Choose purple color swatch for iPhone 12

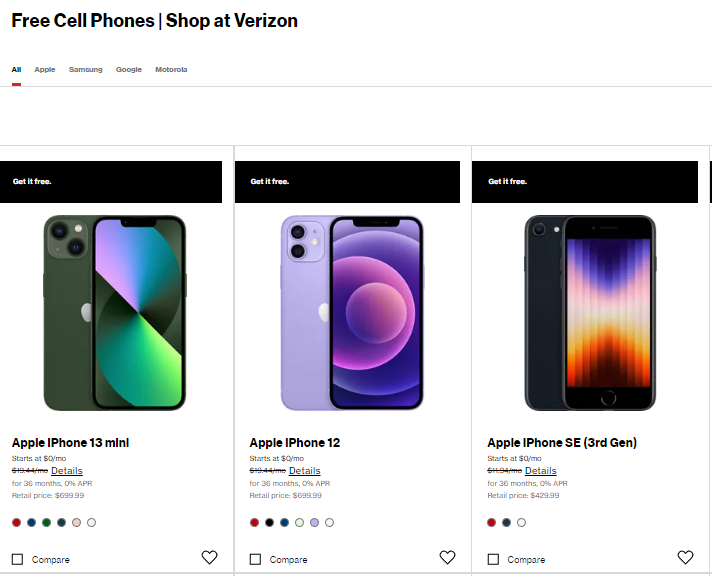click(315, 522)
